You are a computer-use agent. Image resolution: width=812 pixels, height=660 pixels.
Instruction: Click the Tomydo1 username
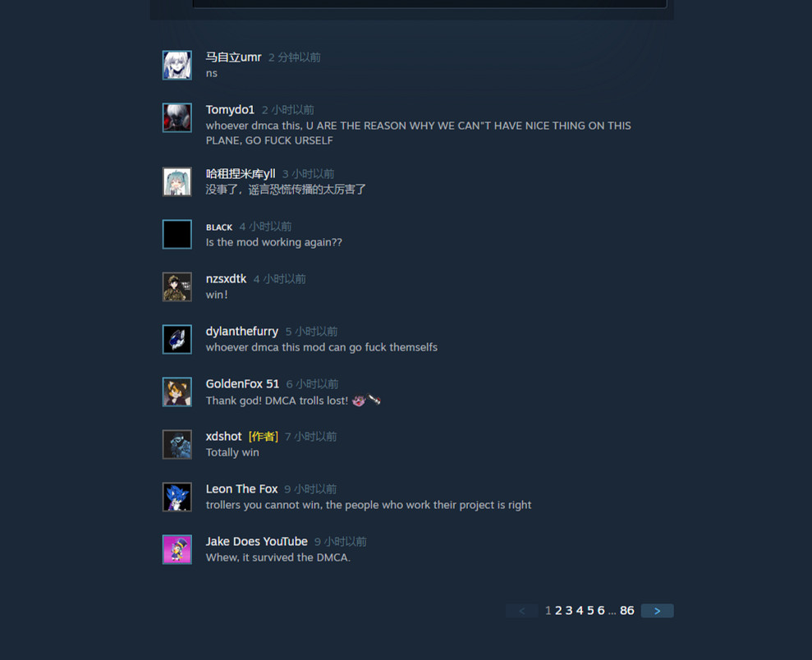pos(230,110)
